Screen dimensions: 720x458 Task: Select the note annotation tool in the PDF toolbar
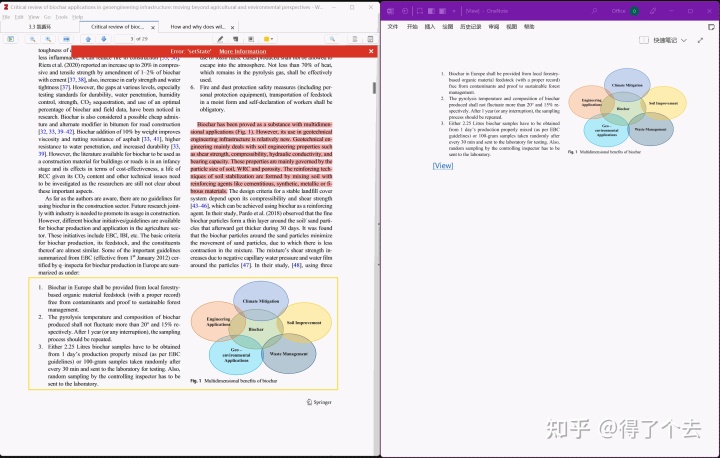coord(236,39)
